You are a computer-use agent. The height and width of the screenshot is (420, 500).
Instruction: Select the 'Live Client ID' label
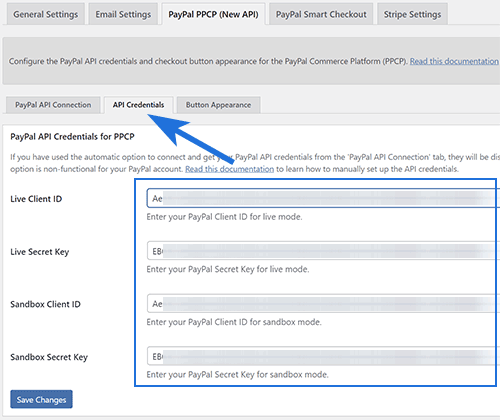pyautogui.click(x=36, y=199)
